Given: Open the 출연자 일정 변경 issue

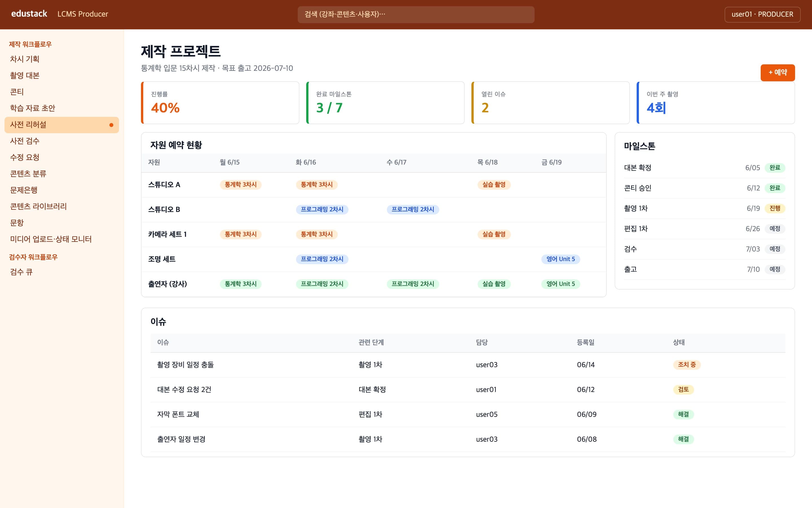Looking at the screenshot, I should [181, 439].
